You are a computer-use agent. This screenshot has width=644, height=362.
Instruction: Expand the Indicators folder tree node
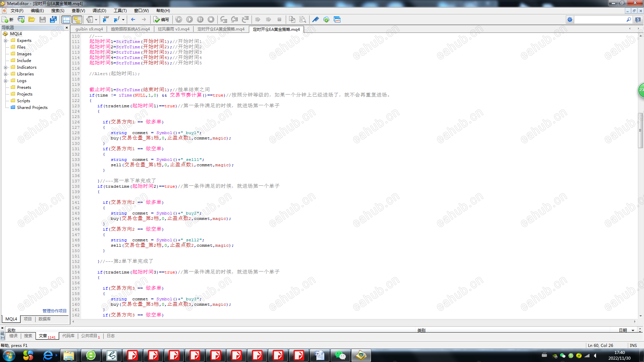click(5, 67)
